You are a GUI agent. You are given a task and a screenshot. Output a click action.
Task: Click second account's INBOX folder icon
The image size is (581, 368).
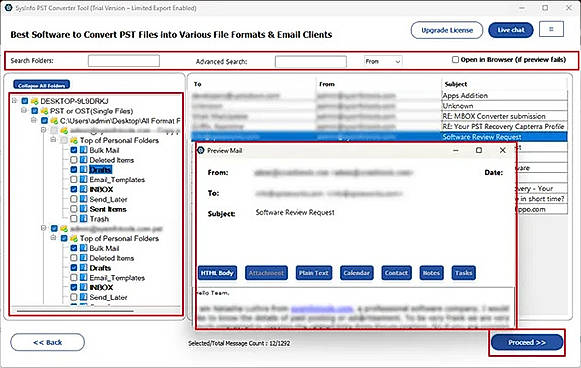[x=84, y=287]
